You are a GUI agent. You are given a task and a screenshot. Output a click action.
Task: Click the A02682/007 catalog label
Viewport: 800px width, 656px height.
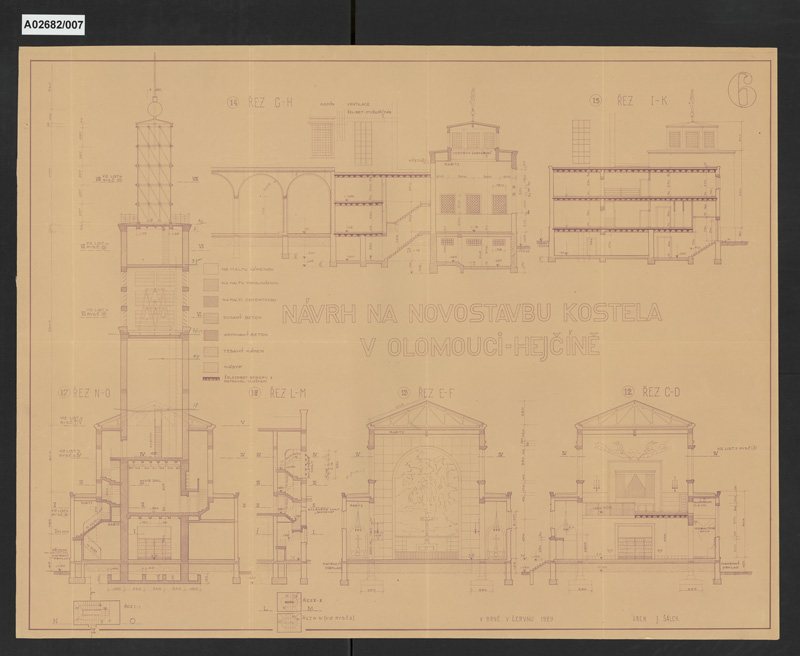(53, 25)
